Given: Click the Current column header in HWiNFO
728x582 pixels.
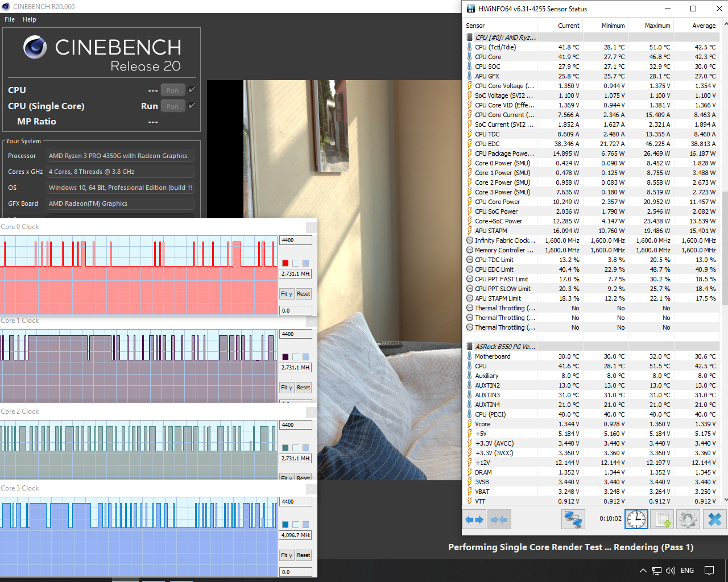Looking at the screenshot, I should point(560,26).
